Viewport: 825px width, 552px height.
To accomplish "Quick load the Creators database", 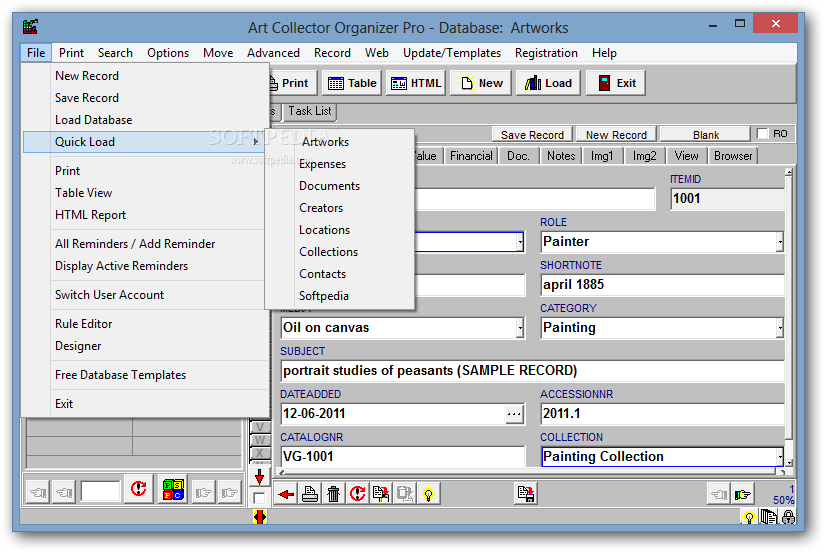I will coord(340,208).
